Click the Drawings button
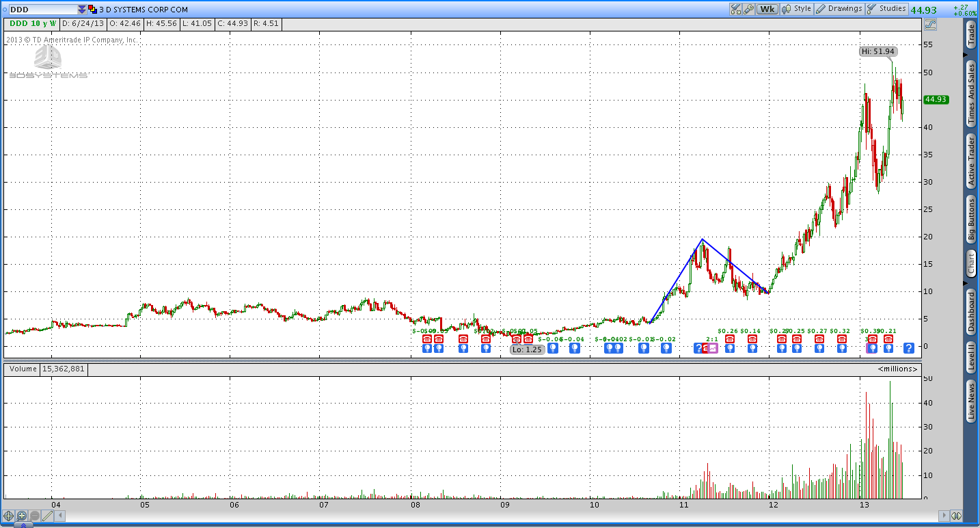This screenshot has width=980, height=528. (x=839, y=10)
